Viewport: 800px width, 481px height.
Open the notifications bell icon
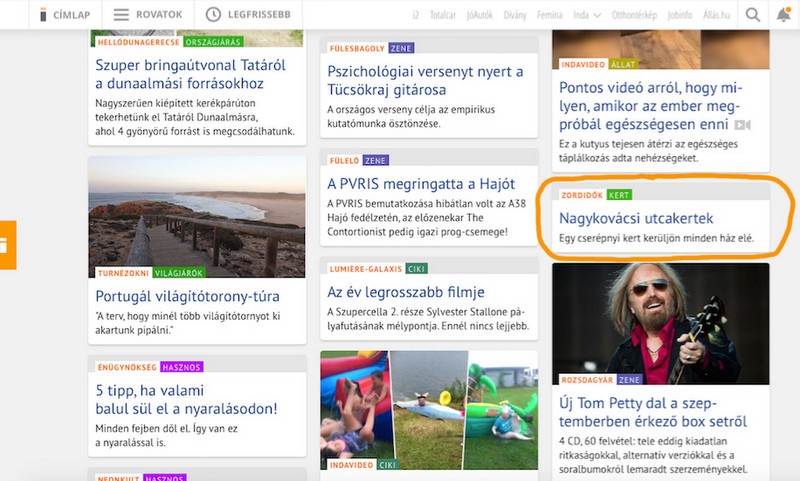[784, 15]
